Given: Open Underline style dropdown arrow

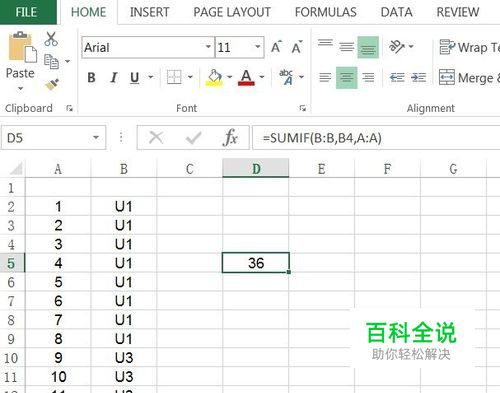Looking at the screenshot, I should coord(151,77).
